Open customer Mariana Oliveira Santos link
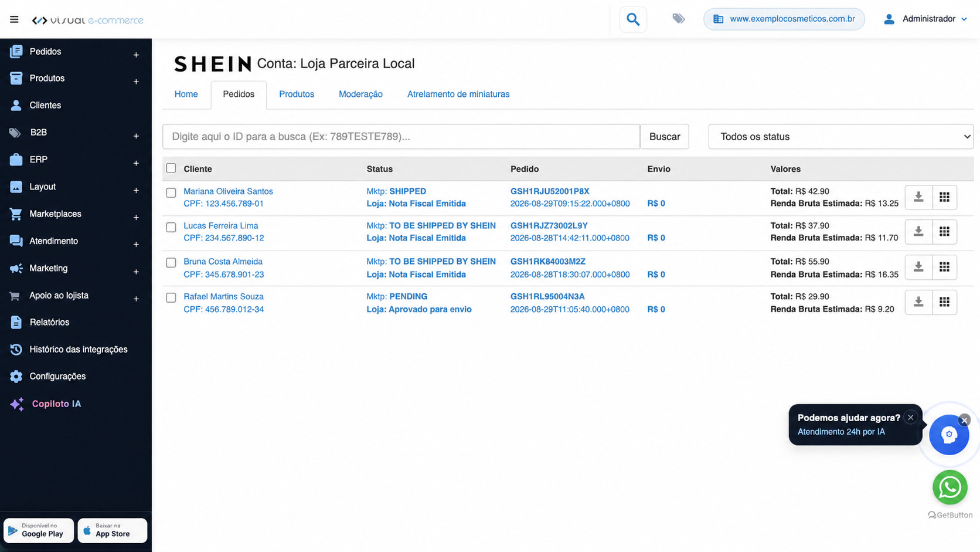 (228, 191)
